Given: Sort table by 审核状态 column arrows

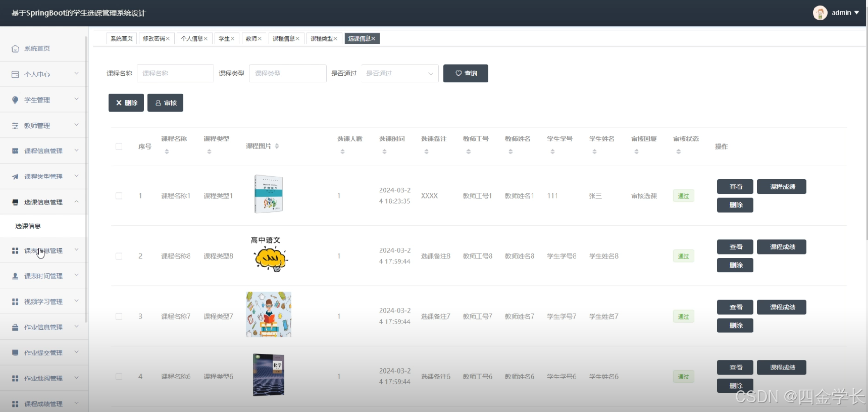Looking at the screenshot, I should pyautogui.click(x=678, y=151).
